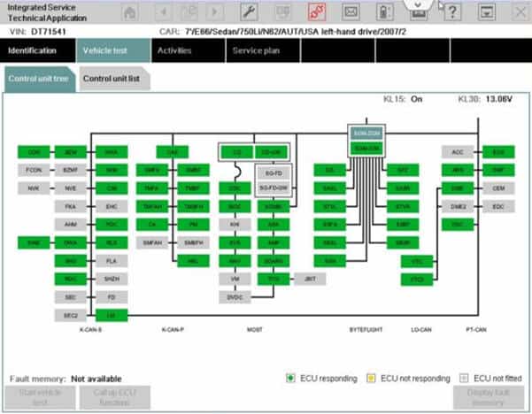The height and width of the screenshot is (414, 532).
Task: Click the back arrow navigation icon
Action: [164, 11]
